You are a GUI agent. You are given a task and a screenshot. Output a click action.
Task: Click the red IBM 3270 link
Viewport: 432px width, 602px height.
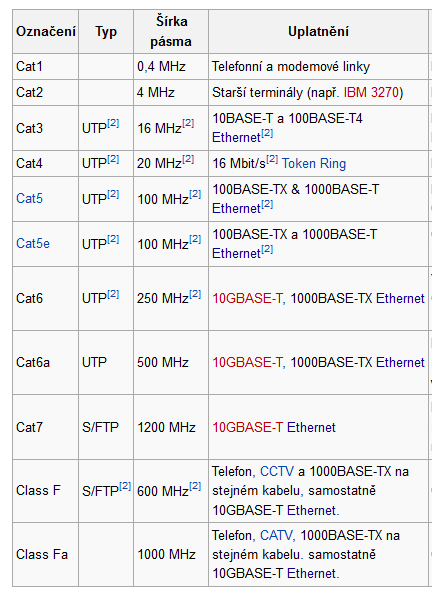pos(371,93)
